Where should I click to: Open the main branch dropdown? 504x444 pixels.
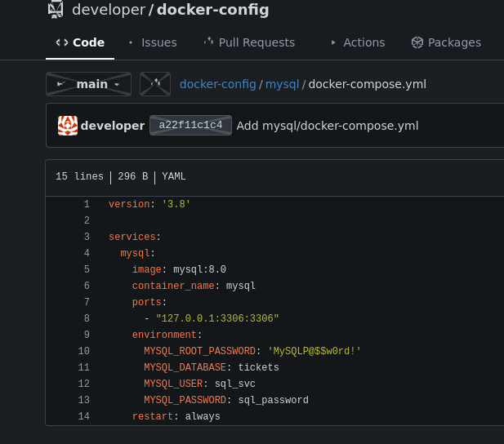(88, 84)
